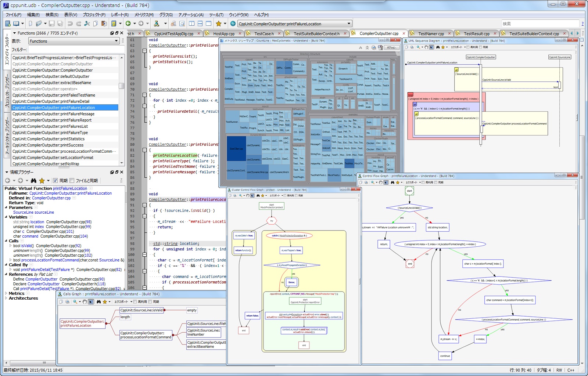Toggle 同期 checkbox in UML Sequence Diagram
The height and width of the screenshot is (376, 588).
coord(481,47)
